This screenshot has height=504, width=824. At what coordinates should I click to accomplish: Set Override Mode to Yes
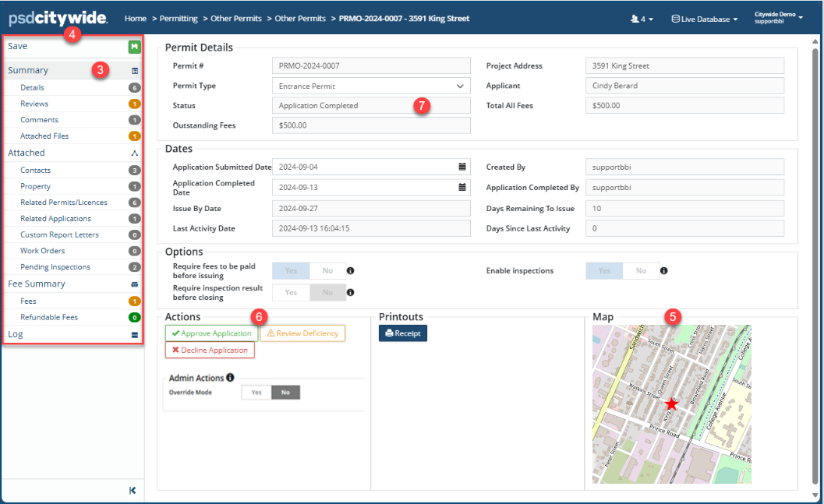tap(256, 393)
